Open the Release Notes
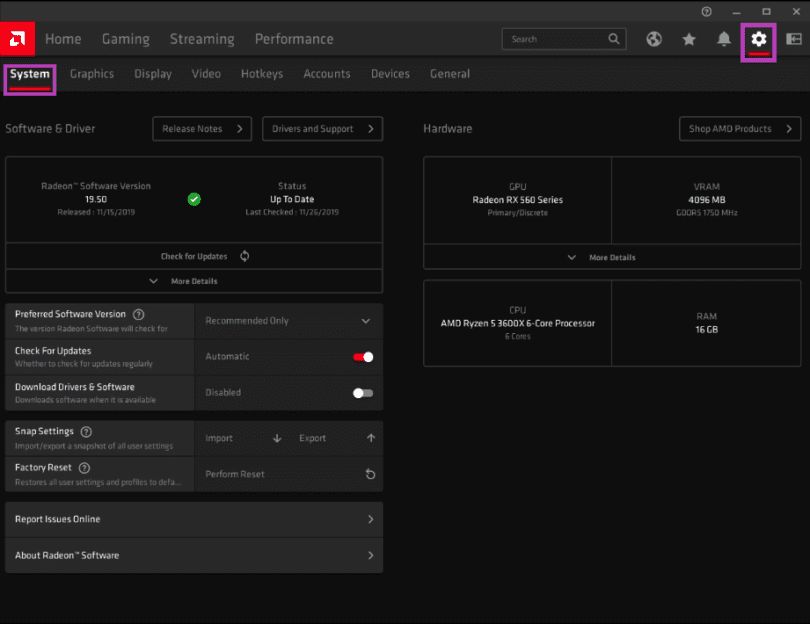 202,128
